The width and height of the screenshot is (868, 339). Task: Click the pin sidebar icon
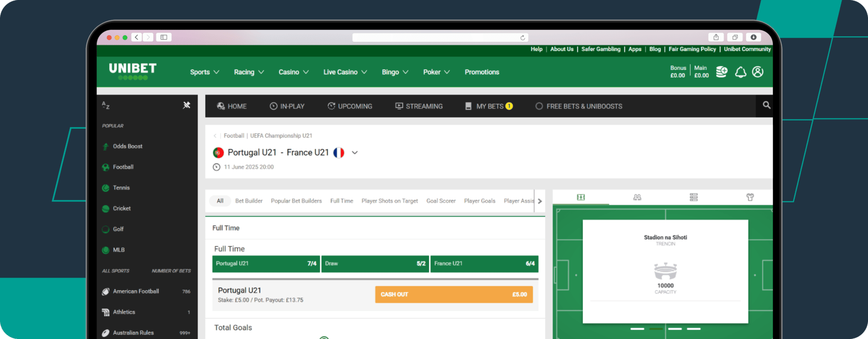(187, 105)
